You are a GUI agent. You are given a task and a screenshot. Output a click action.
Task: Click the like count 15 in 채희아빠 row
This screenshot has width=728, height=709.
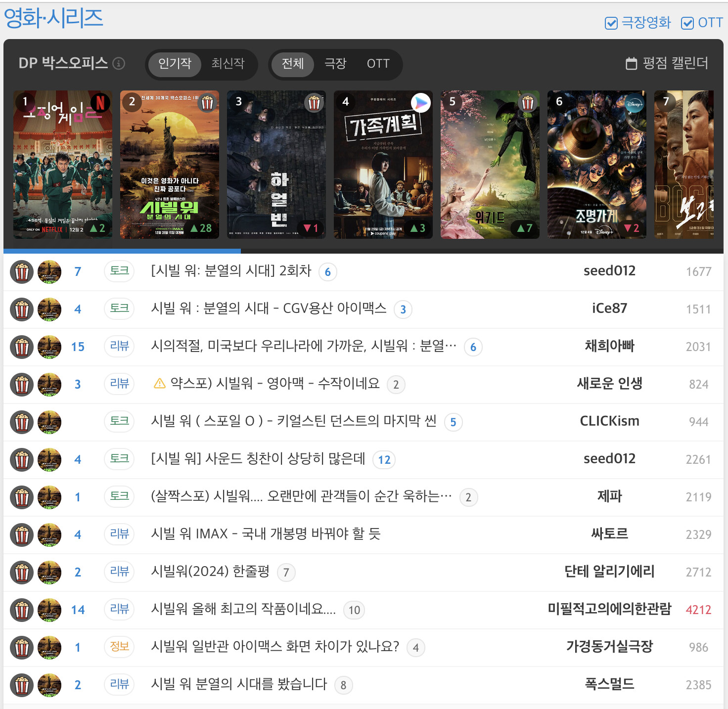[78, 347]
